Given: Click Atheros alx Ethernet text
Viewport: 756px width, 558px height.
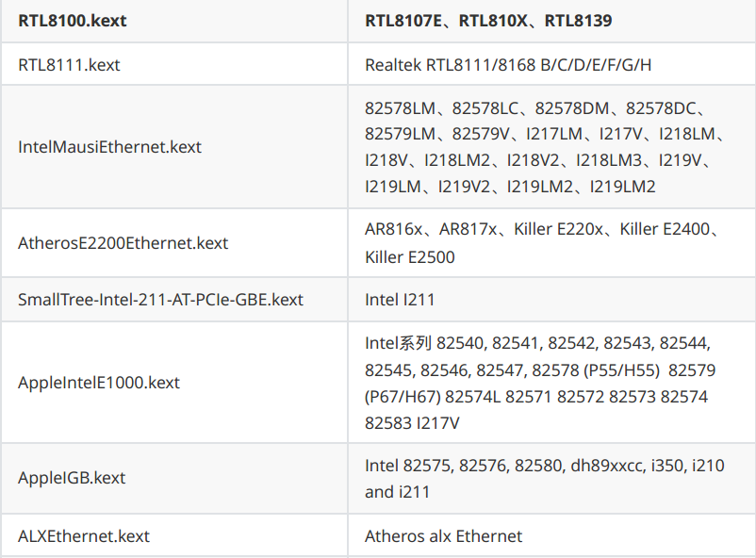Looking at the screenshot, I should coord(443,536).
